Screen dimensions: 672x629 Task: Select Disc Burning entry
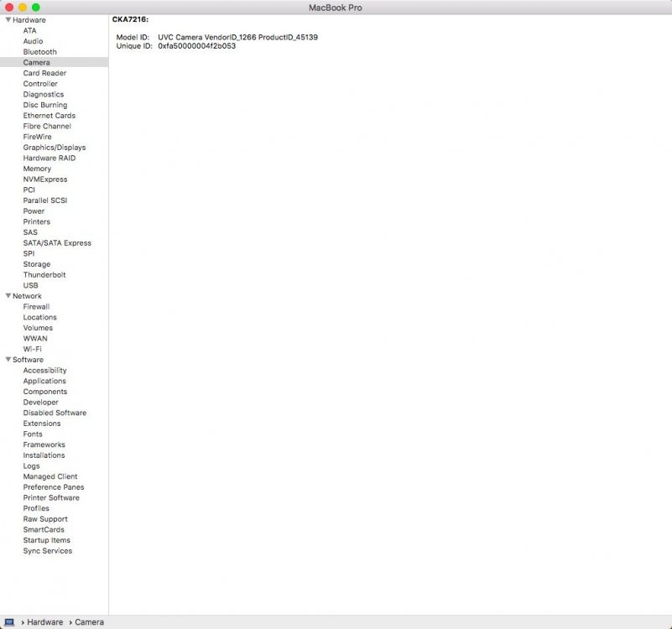point(45,105)
